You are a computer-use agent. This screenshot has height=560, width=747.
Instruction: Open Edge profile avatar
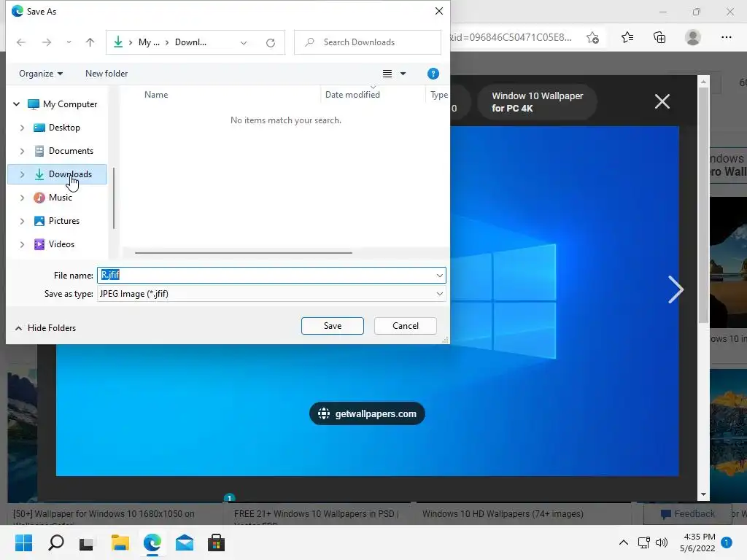click(x=693, y=37)
